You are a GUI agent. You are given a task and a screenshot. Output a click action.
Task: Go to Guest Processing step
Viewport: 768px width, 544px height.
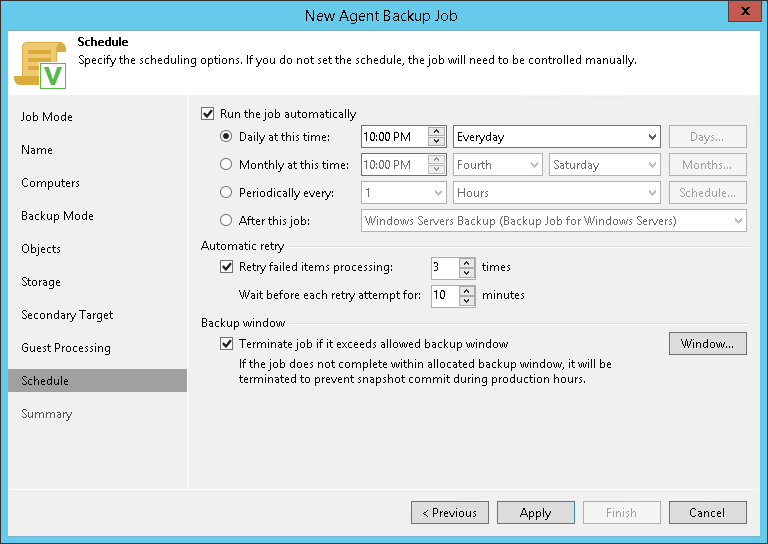click(x=66, y=348)
